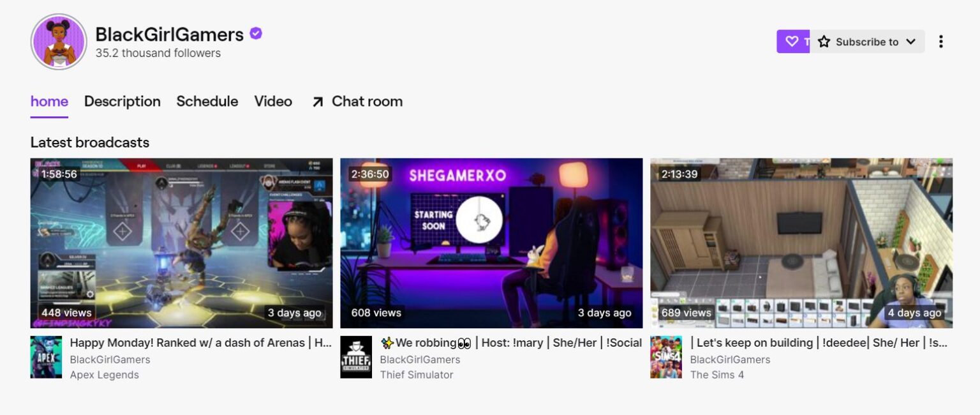Select The Sims 4 game box art
980x415 pixels.
click(665, 357)
